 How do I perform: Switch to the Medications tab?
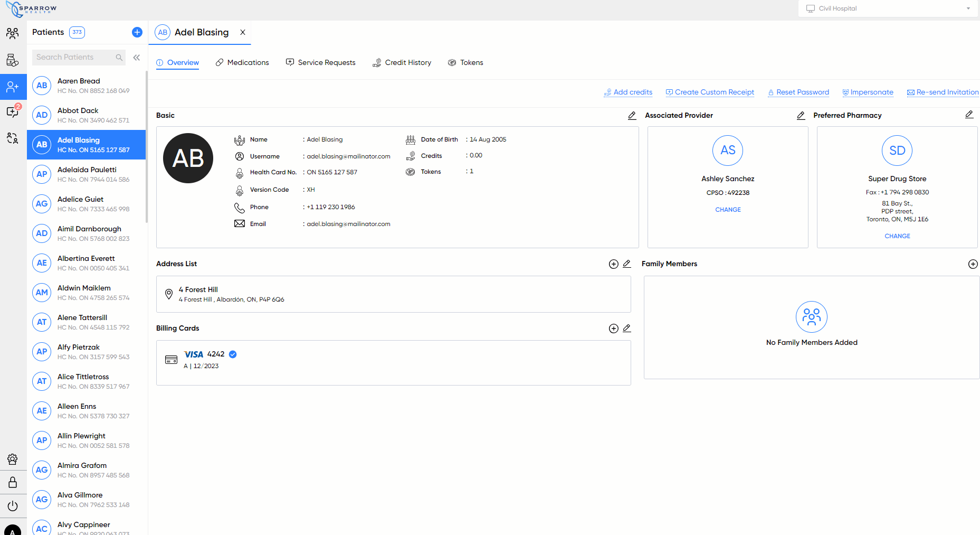click(x=242, y=62)
